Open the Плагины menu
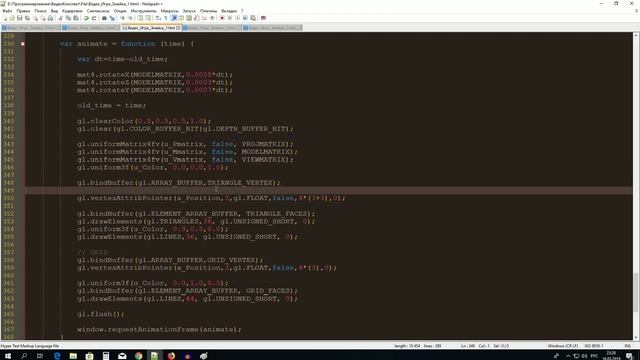640x360 pixels. (208, 11)
